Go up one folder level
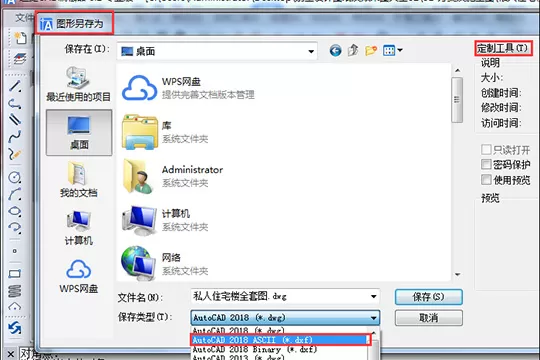This screenshot has width=540, height=360. (x=353, y=51)
